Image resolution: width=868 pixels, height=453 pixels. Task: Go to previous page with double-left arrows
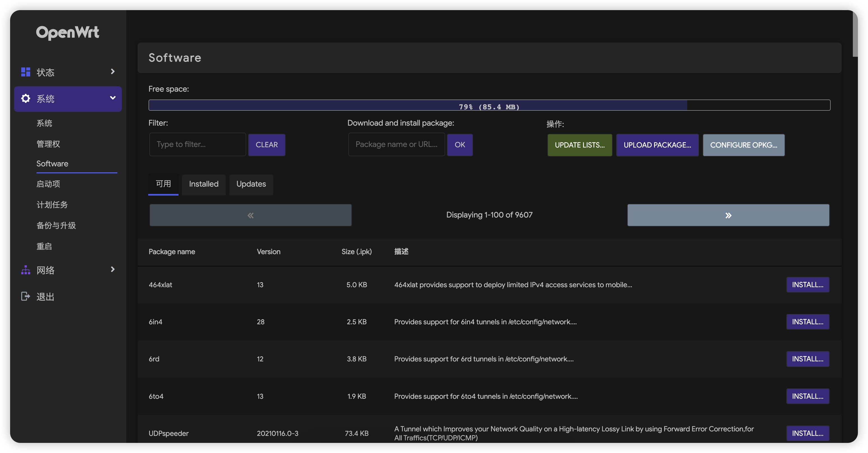pyautogui.click(x=250, y=215)
